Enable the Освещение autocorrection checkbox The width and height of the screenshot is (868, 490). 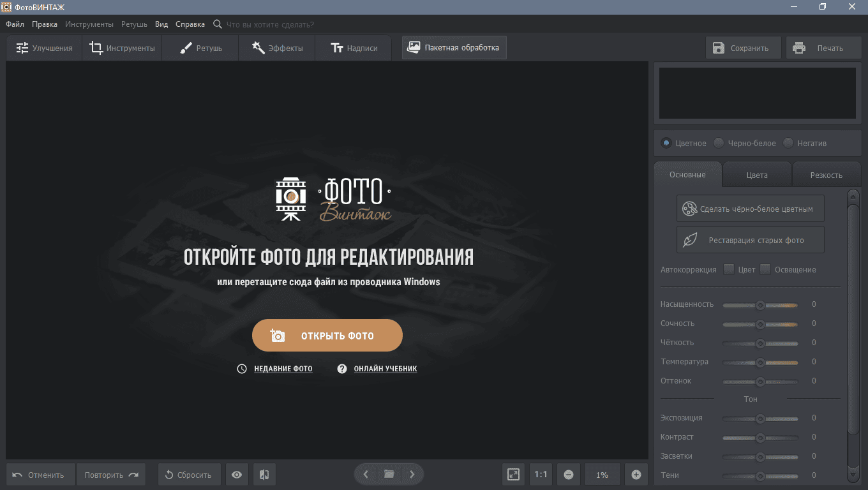765,269
